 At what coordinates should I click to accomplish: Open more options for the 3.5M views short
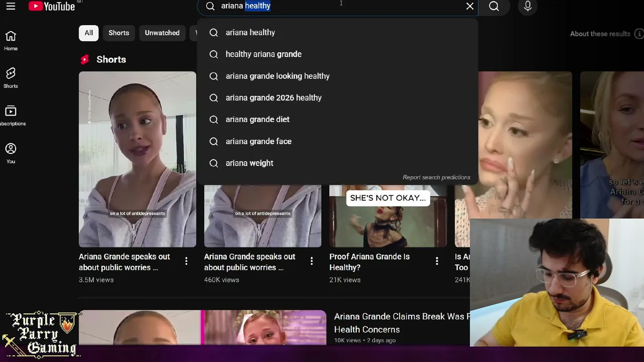coord(186,261)
